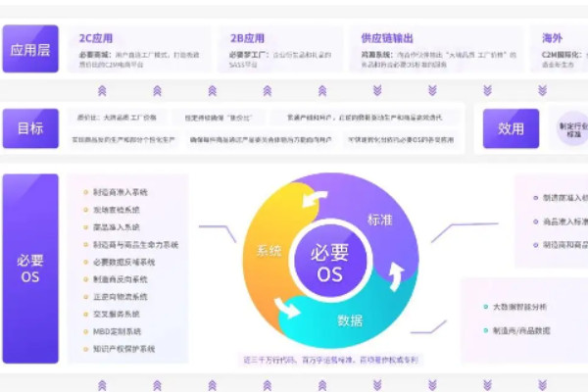Click the purple 应用层 label block
Screen dimensions: 588x392
point(30,51)
